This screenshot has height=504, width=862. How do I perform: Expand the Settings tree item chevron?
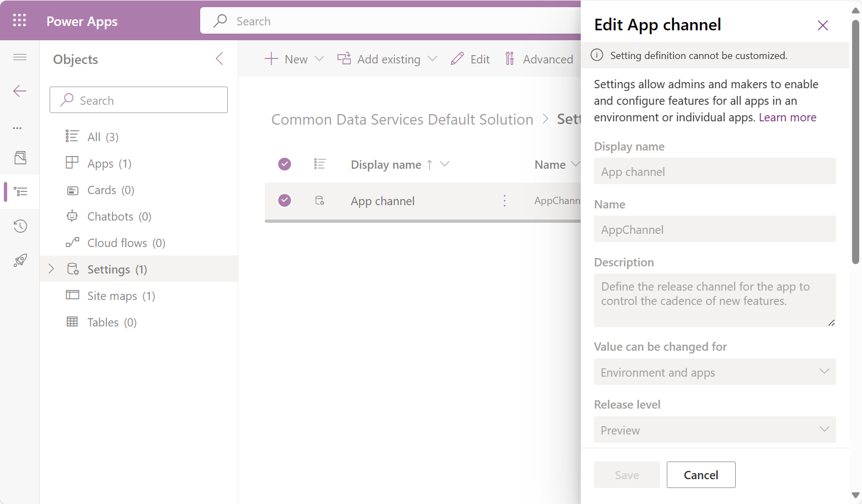click(51, 269)
